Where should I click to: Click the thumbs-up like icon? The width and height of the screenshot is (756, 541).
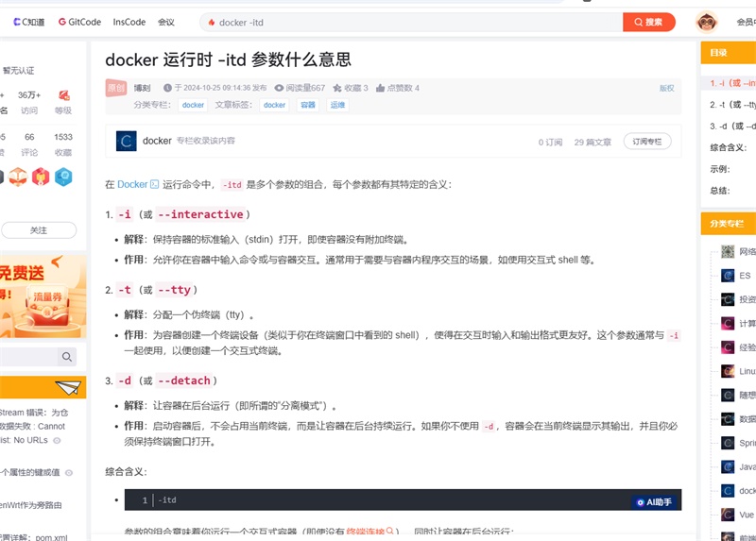pos(380,88)
